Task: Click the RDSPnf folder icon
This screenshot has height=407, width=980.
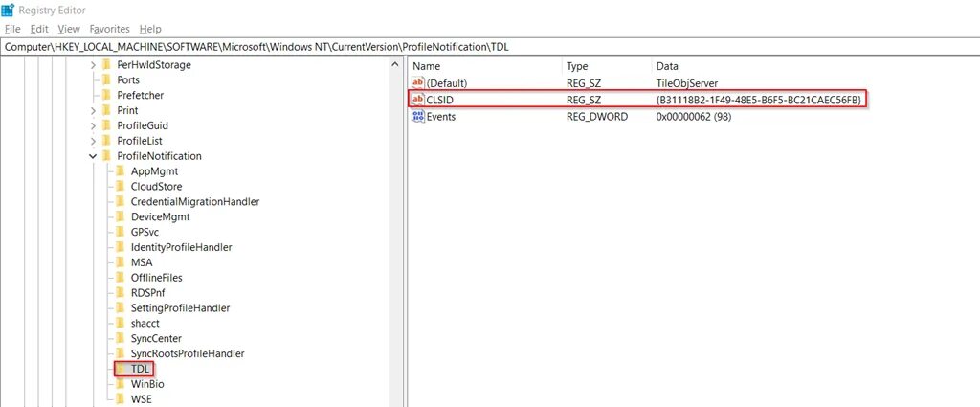Action: pos(121,293)
